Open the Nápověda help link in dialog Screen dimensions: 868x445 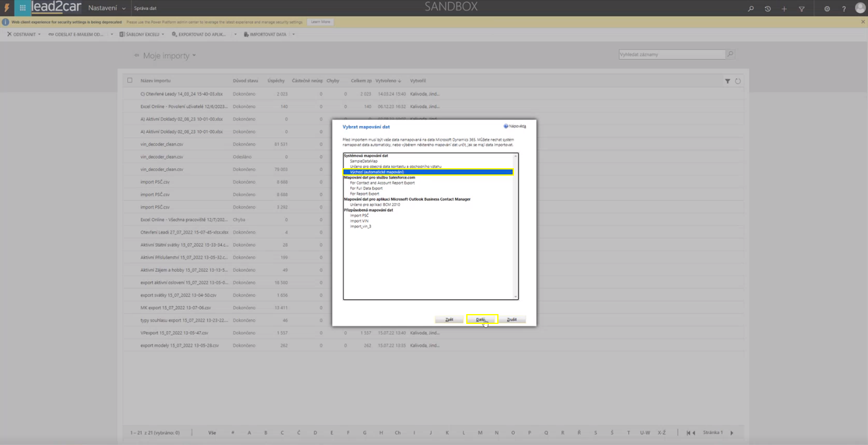click(515, 126)
